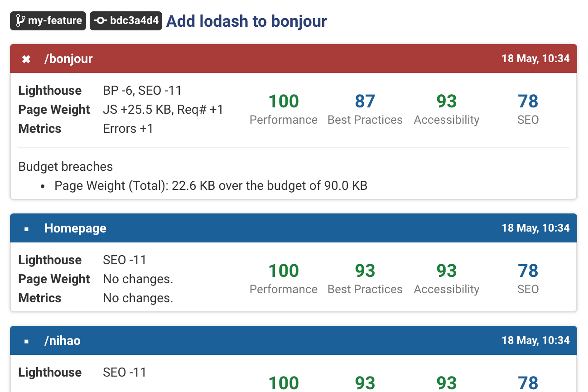Select the /bonjour SEO score 78
588x392 pixels.
click(528, 102)
